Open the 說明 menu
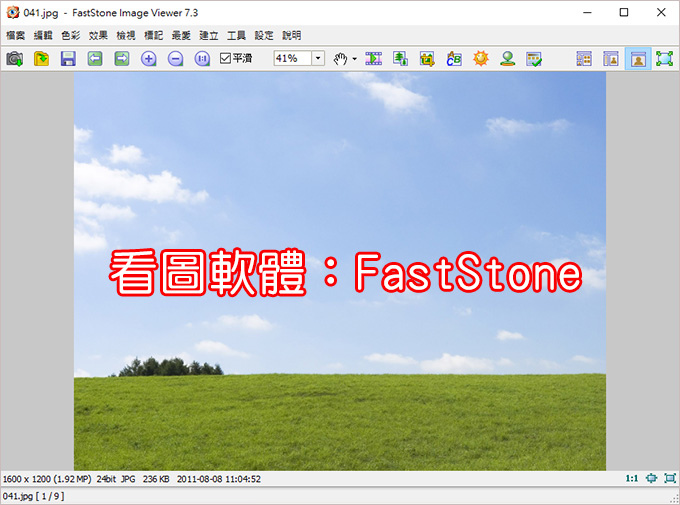This screenshot has width=680, height=505. click(x=291, y=35)
